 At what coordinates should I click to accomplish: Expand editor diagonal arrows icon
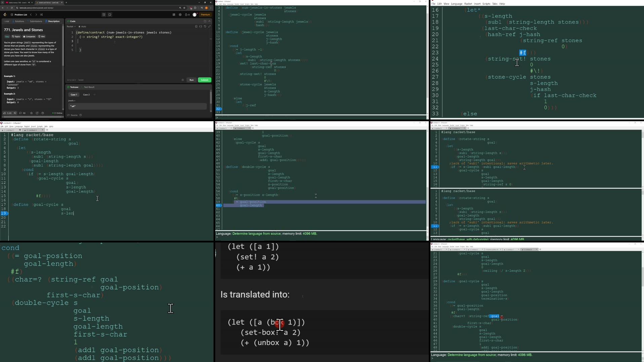point(210,27)
